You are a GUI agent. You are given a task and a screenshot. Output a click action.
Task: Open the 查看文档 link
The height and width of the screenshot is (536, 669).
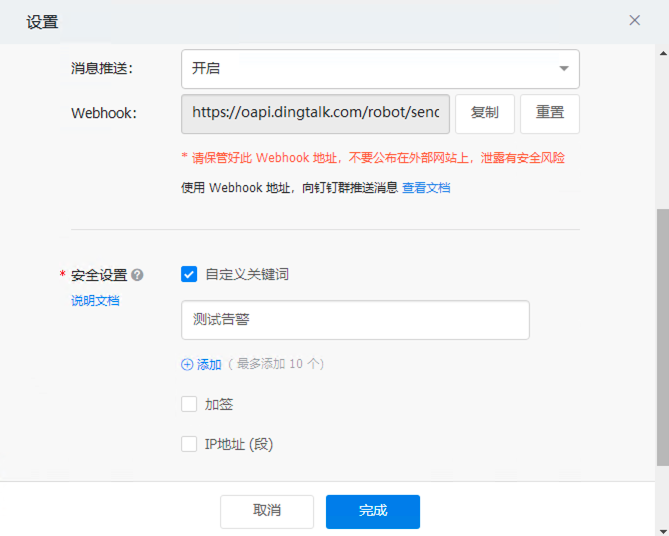point(426,187)
